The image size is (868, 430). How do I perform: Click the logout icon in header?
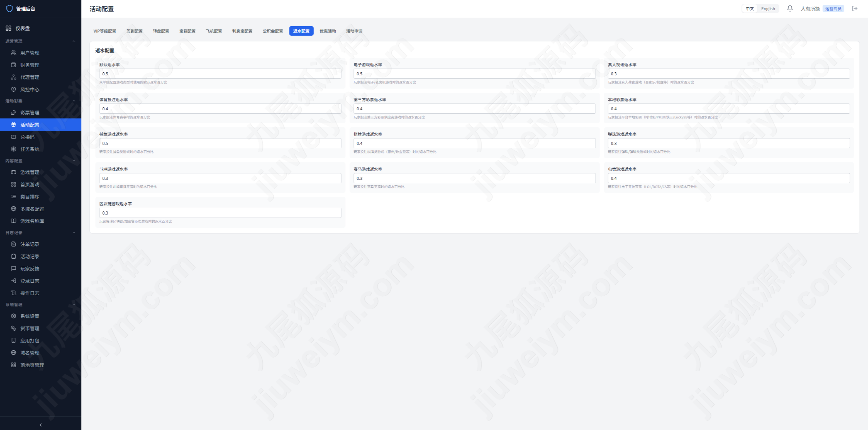(x=855, y=8)
